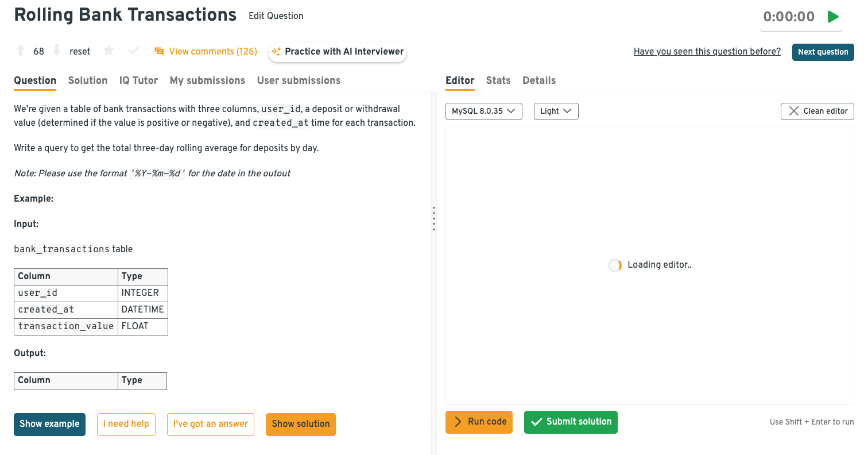868x455 pixels.
Task: Bookmark question with the star icon
Action: [108, 51]
